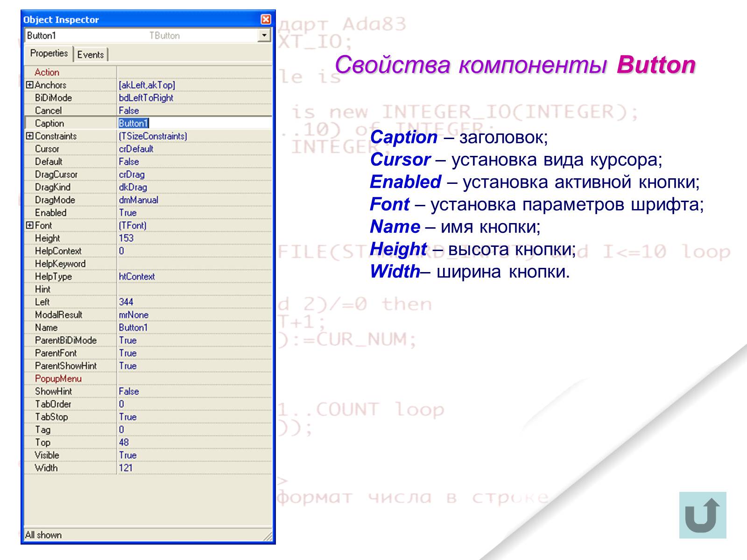Click the Object Inspector resize grip

268,536
